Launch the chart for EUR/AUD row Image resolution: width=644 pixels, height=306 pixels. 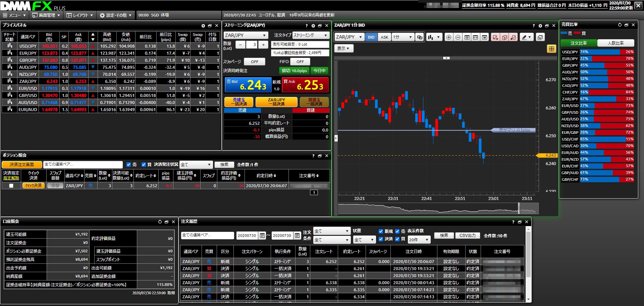(10, 109)
